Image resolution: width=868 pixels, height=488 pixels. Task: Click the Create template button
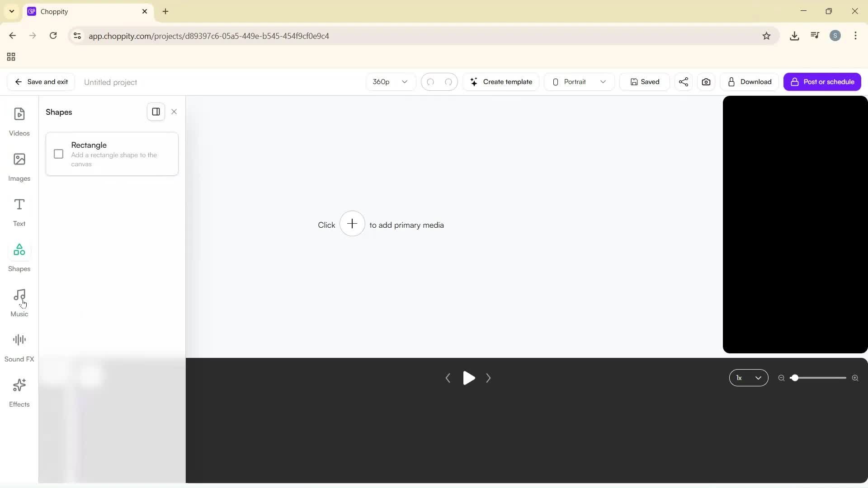[501, 82]
